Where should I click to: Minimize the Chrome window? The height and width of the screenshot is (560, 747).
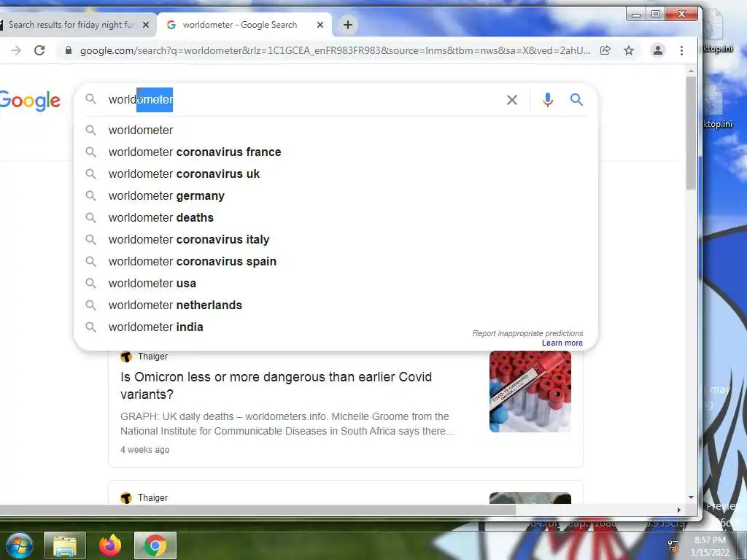(x=636, y=15)
